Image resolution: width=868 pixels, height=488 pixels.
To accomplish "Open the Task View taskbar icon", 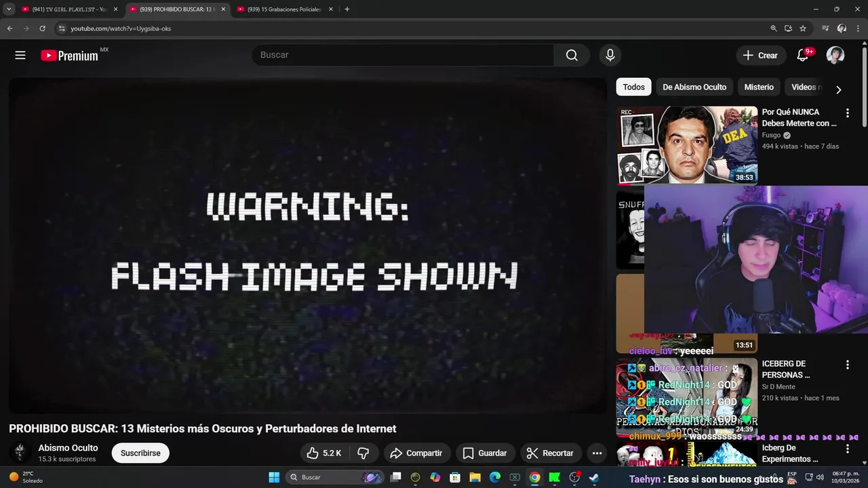I will (396, 477).
